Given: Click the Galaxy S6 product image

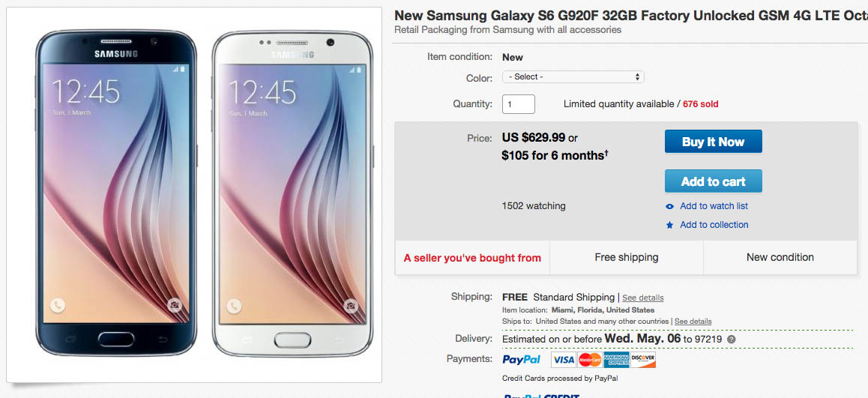Looking at the screenshot, I should 193,195.
